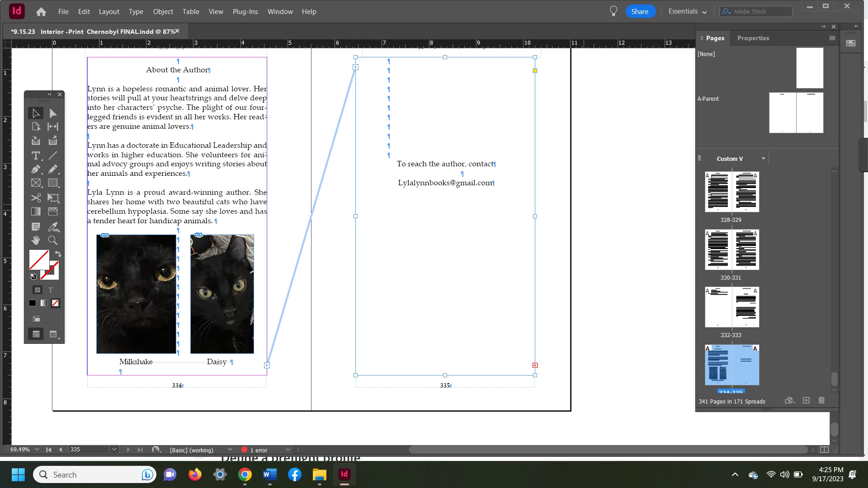Select the Pen tool
The height and width of the screenshot is (488, 868).
tap(36, 169)
